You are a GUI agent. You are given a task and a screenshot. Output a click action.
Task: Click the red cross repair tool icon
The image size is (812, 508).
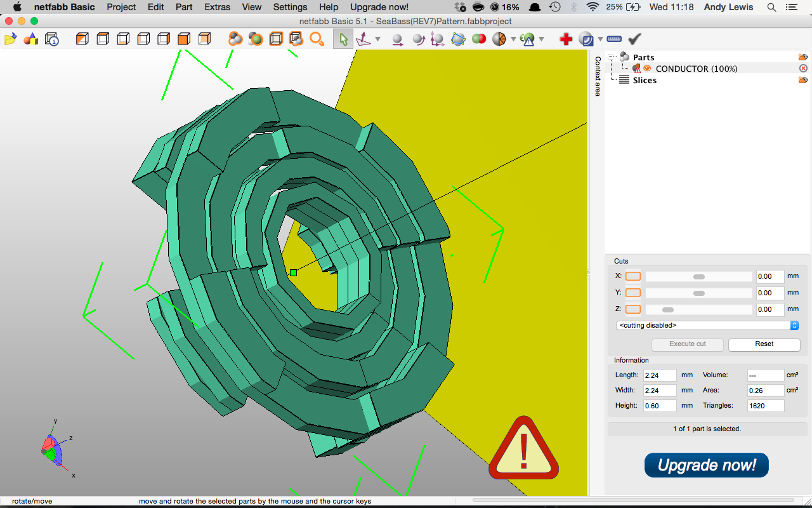(x=566, y=39)
